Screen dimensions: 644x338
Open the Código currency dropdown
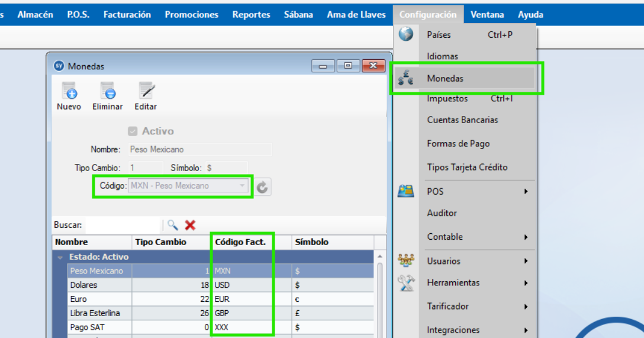[242, 186]
